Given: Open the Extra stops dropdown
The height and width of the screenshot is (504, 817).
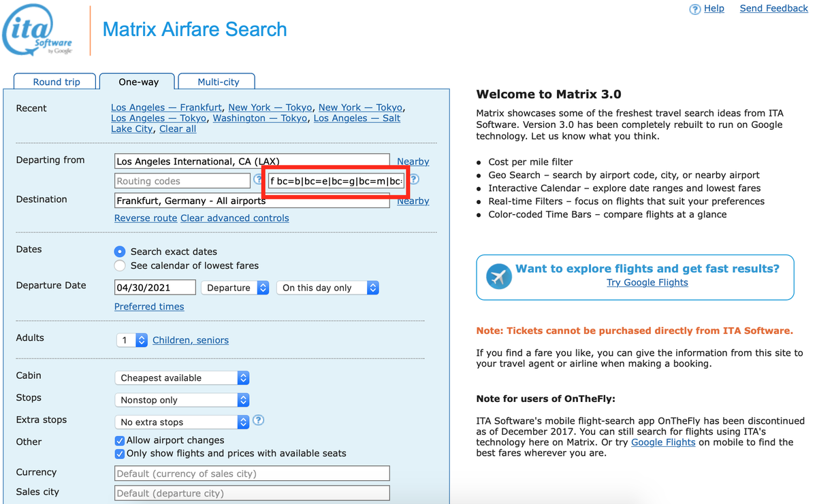Looking at the screenshot, I should click(182, 422).
